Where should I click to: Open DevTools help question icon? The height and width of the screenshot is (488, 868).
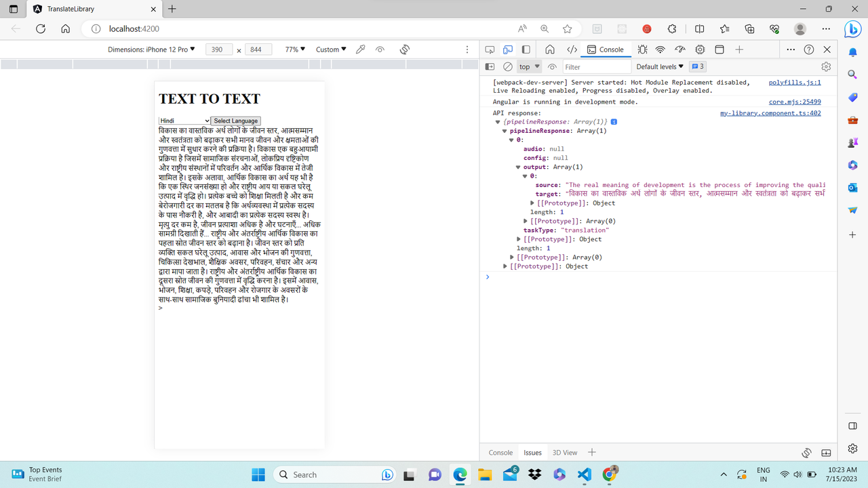point(809,49)
